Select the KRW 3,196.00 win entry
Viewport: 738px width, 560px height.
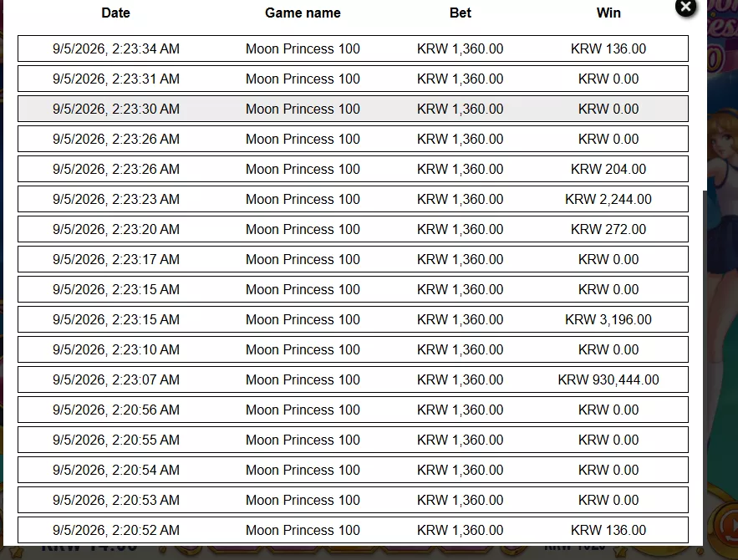coord(353,319)
